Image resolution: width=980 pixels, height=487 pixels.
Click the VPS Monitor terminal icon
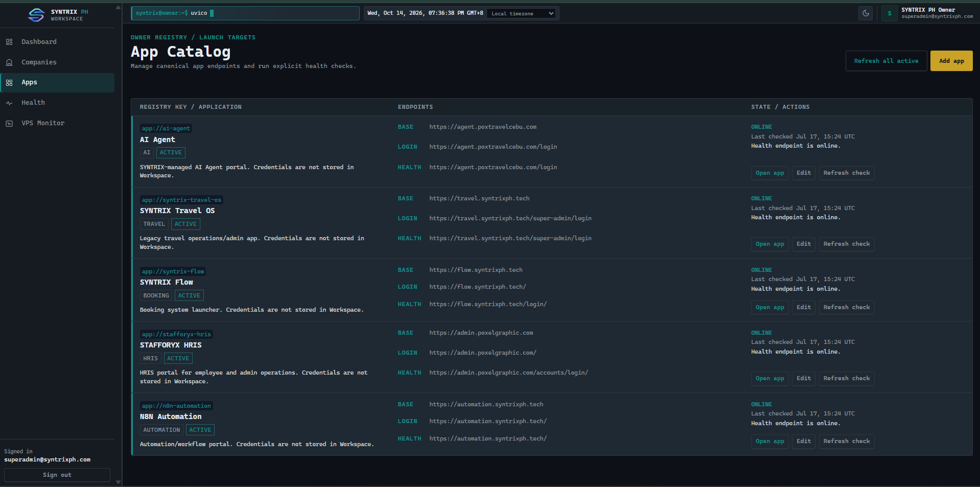coord(9,124)
